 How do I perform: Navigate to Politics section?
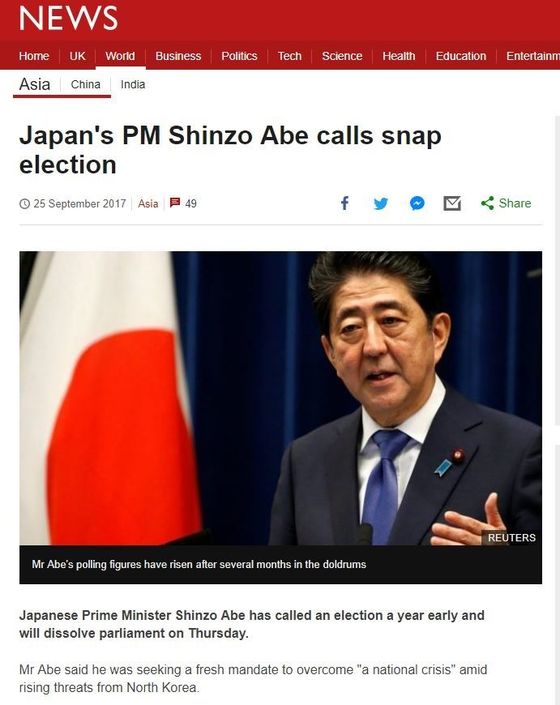[239, 56]
